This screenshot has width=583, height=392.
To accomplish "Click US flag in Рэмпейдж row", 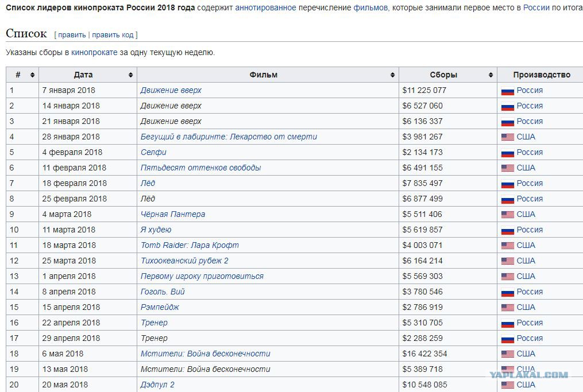I will 508,308.
